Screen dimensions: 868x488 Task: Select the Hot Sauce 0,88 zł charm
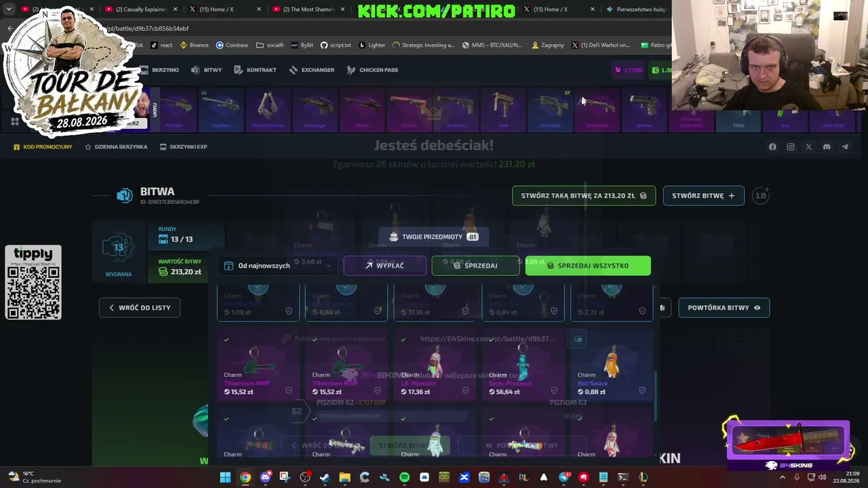coord(612,366)
